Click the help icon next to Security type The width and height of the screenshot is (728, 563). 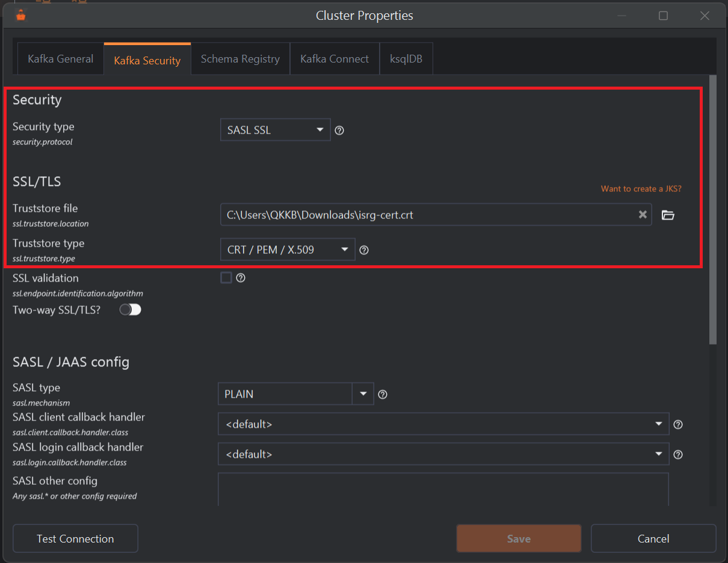click(x=339, y=130)
